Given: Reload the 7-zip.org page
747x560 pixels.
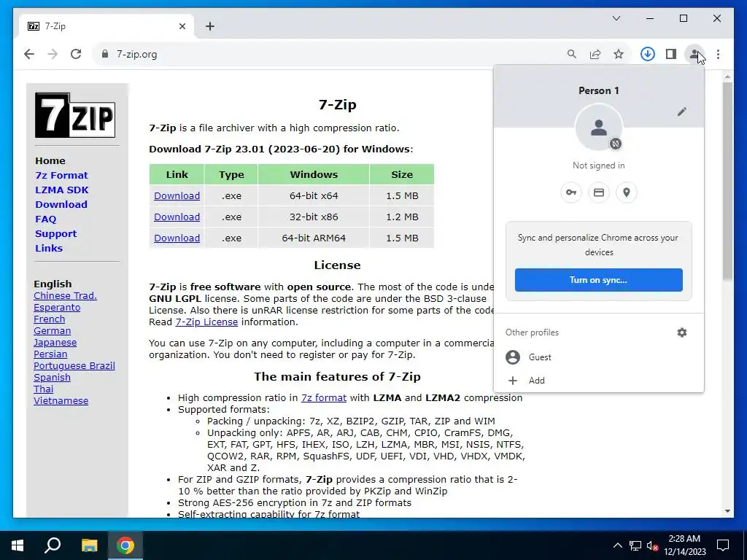Looking at the screenshot, I should (x=76, y=54).
